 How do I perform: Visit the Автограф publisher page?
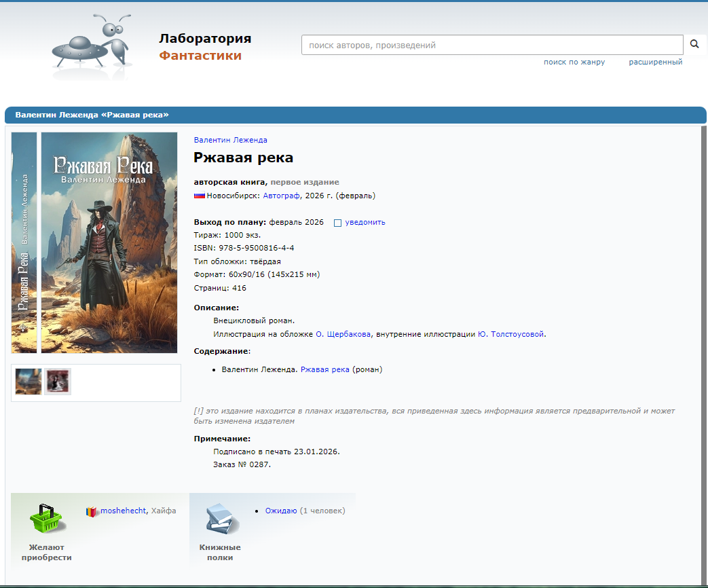(x=281, y=196)
